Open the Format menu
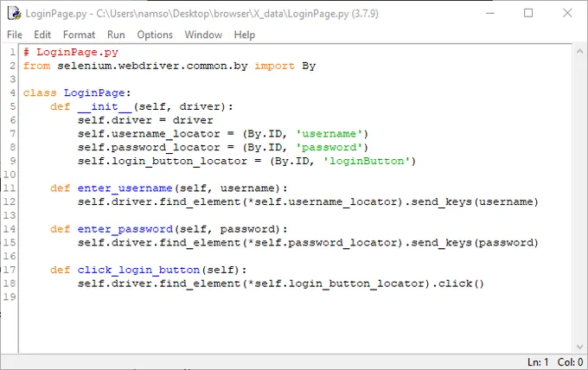588x370 pixels. 80,35
